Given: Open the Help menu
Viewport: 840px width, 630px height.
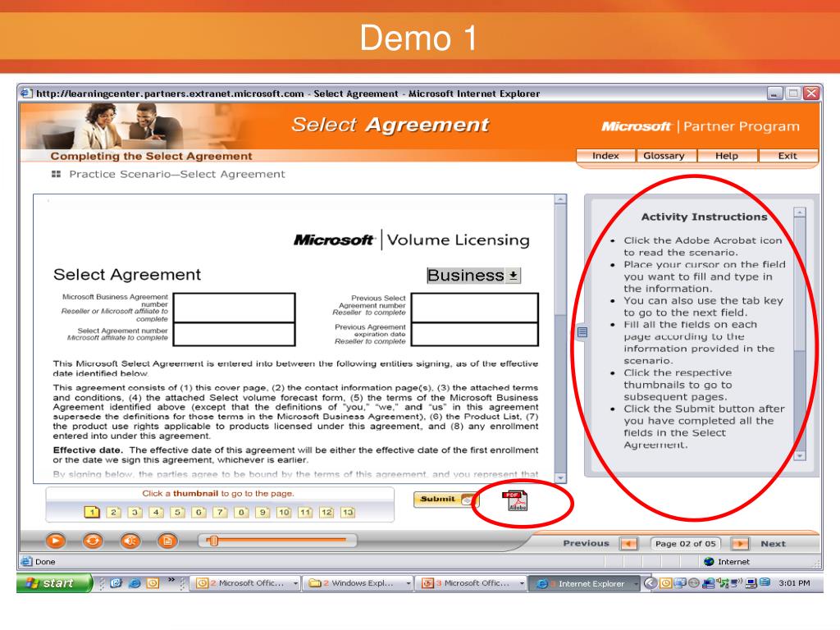Looking at the screenshot, I should click(x=727, y=155).
